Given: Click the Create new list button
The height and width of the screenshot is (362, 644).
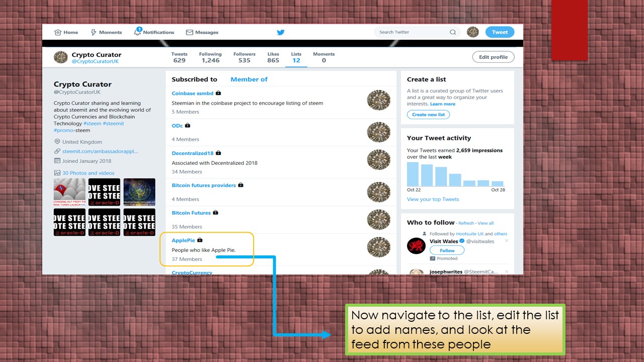Looking at the screenshot, I should [x=429, y=115].
